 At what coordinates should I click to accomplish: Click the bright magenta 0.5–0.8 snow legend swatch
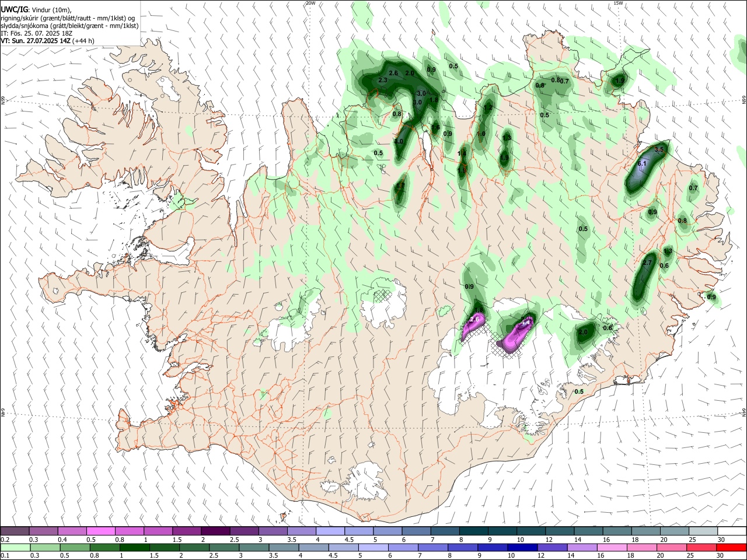pos(100,531)
